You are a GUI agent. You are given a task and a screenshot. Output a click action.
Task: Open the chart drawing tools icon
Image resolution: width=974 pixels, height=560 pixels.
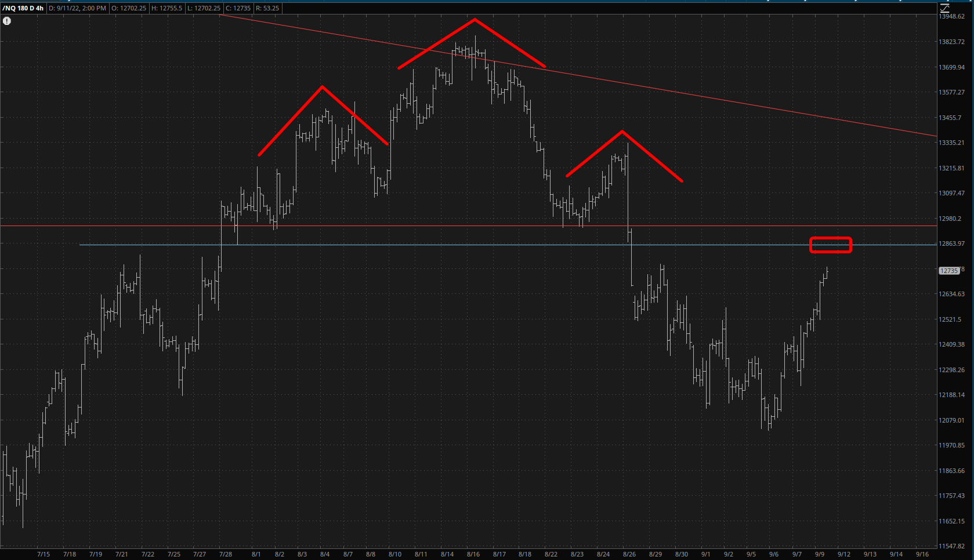click(x=944, y=8)
